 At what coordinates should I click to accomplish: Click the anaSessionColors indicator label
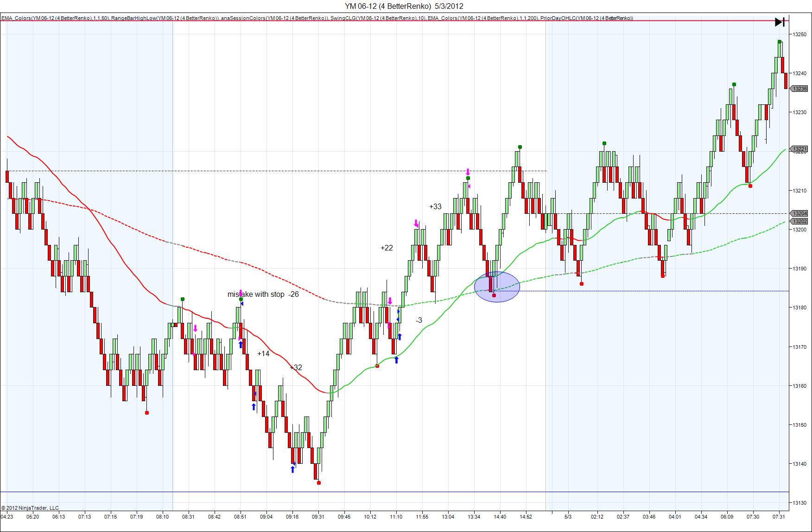point(275,18)
